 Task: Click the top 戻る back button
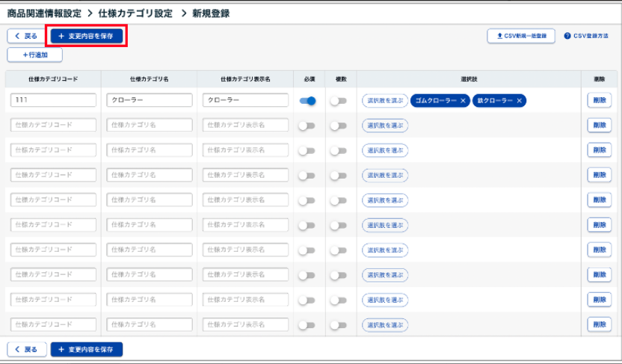click(x=25, y=36)
